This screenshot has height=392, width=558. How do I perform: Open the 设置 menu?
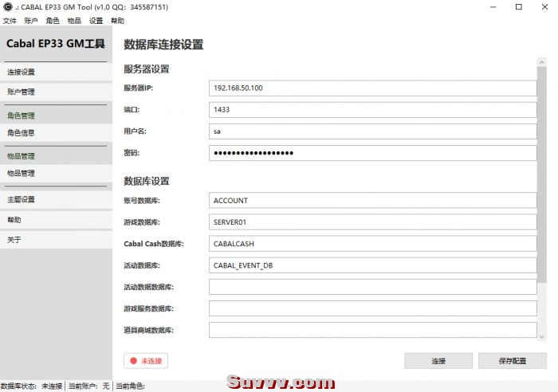tap(96, 21)
